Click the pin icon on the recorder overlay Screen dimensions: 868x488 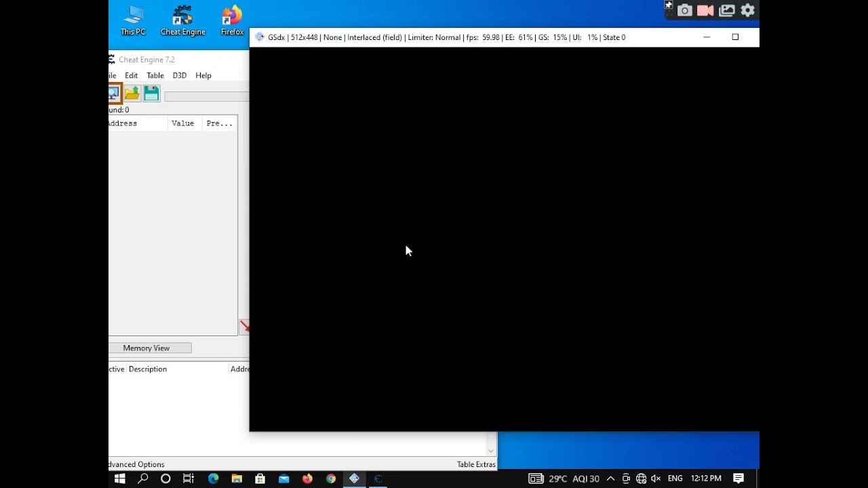coord(668,5)
